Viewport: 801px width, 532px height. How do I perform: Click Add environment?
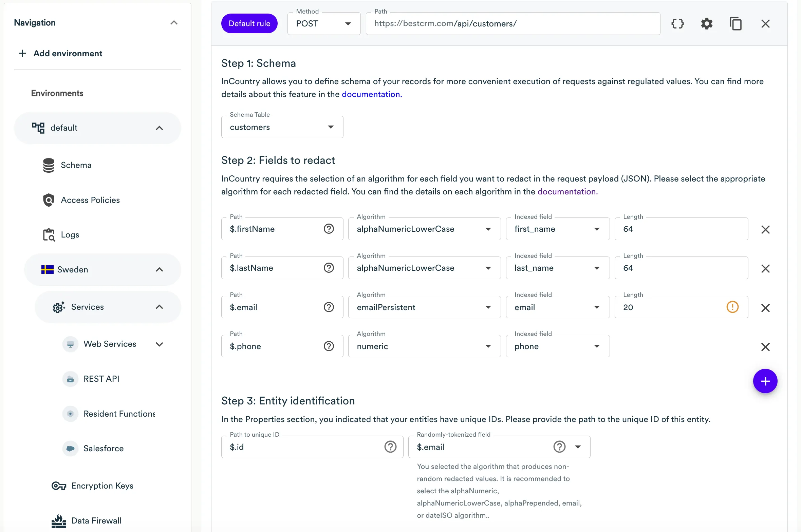coord(68,53)
